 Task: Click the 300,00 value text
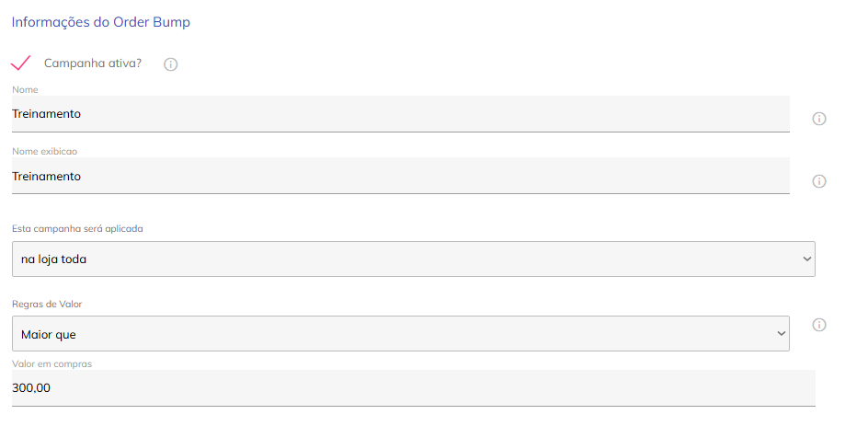coord(31,388)
